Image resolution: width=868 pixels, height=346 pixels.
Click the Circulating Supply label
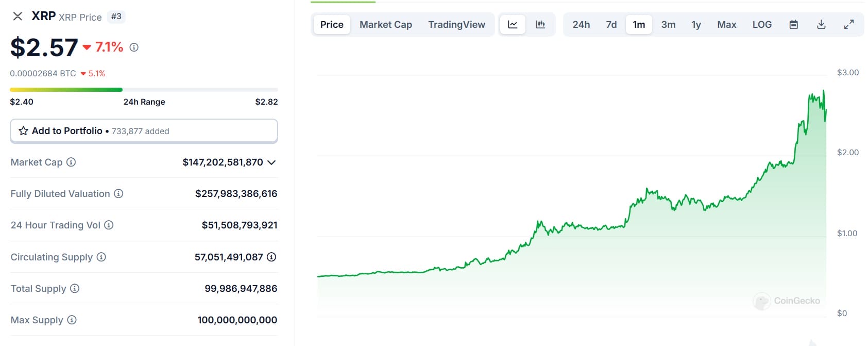click(52, 257)
